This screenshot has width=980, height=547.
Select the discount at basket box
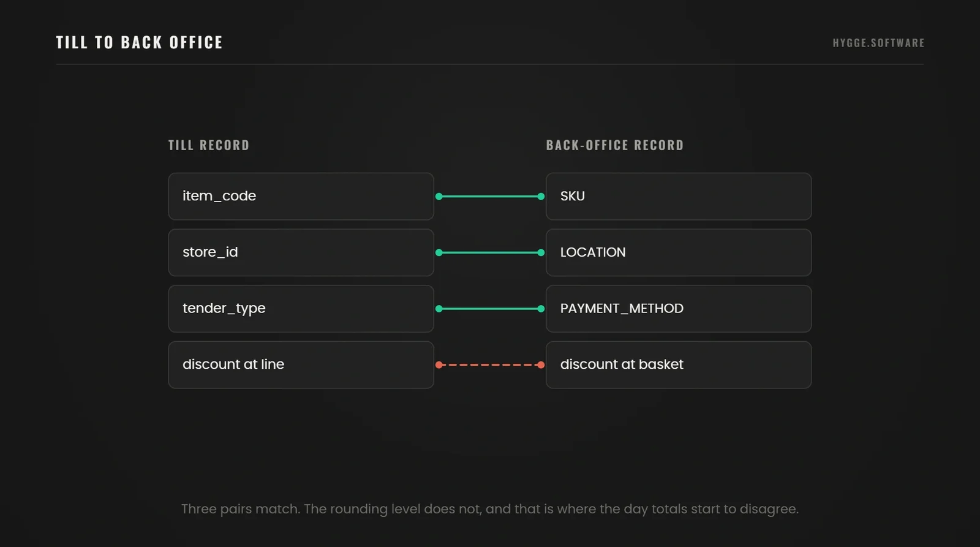[679, 365]
